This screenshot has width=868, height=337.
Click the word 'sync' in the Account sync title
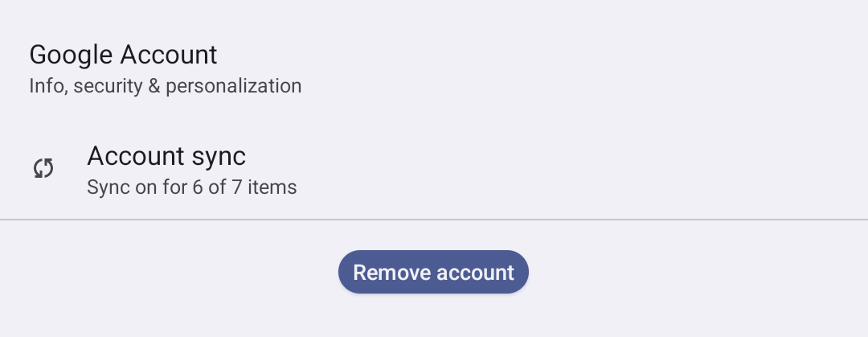click(x=219, y=158)
